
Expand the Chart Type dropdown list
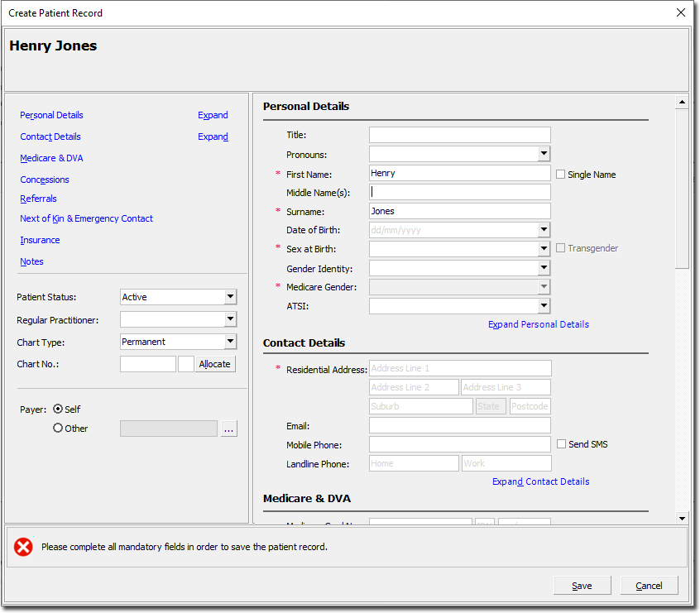point(230,342)
